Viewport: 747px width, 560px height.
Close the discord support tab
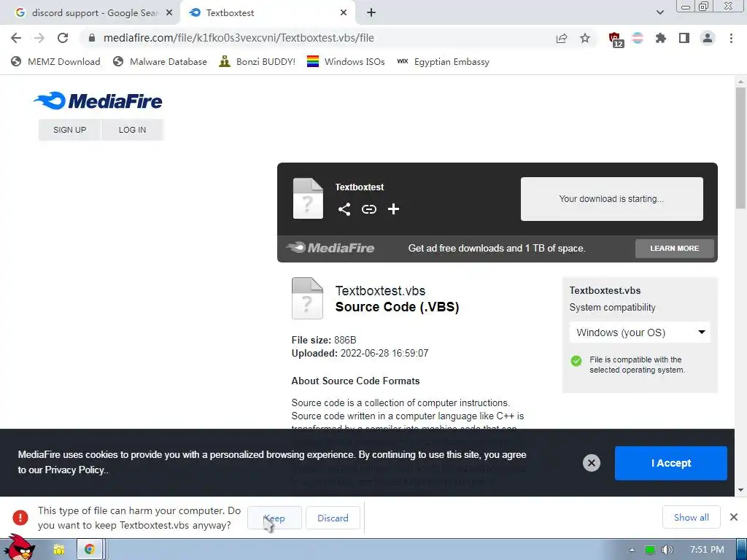[169, 13]
